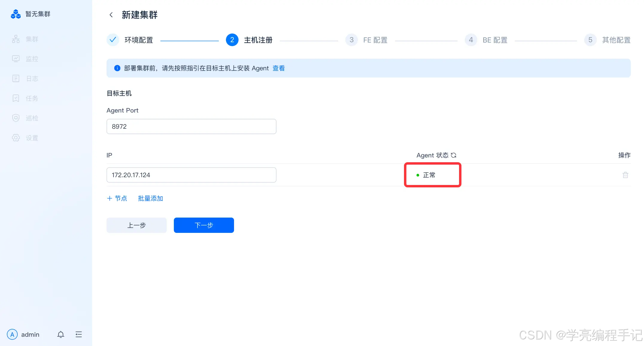Open the 巡检 inspection shield icon
This screenshot has height=346, width=644.
[16, 118]
